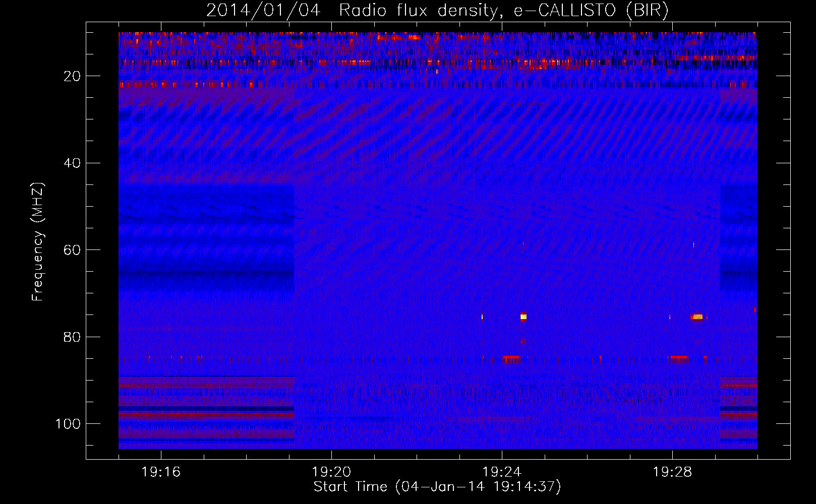Viewport: 816px width, 504px height.
Task: Click the 19:16 time tick label
Action: [161, 472]
